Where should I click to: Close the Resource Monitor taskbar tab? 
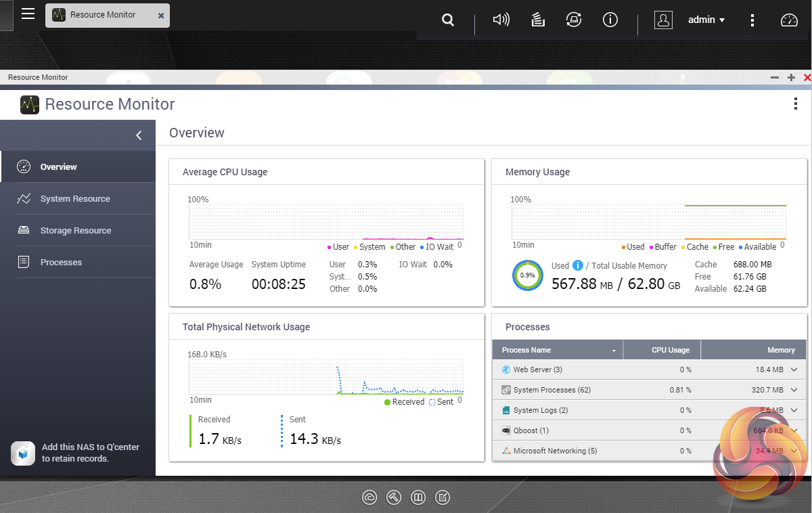click(x=160, y=15)
